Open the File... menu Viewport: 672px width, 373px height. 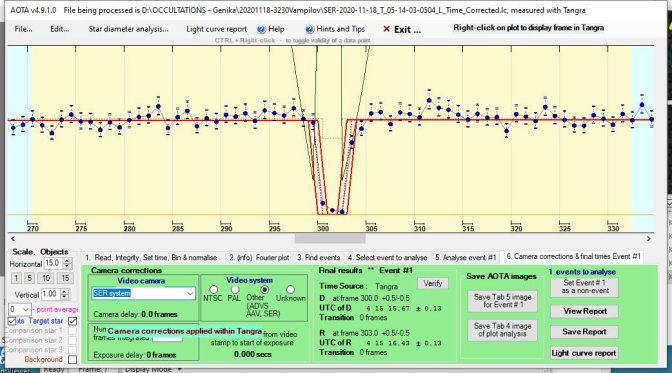23,29
